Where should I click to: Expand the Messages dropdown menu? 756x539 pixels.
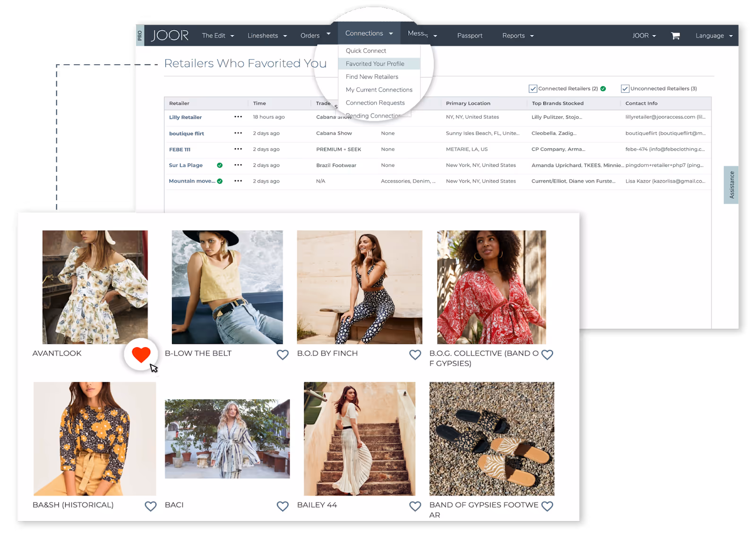(x=422, y=34)
